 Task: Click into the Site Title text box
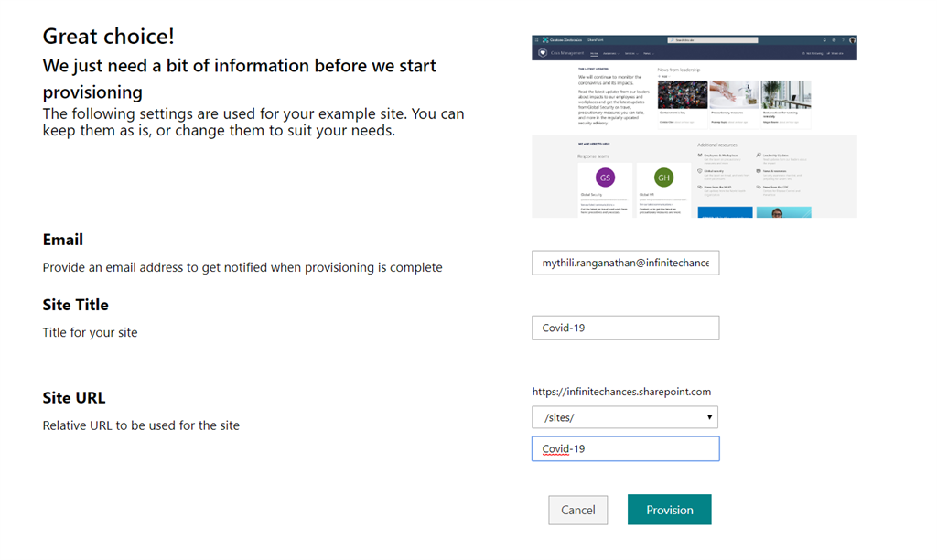coord(625,328)
